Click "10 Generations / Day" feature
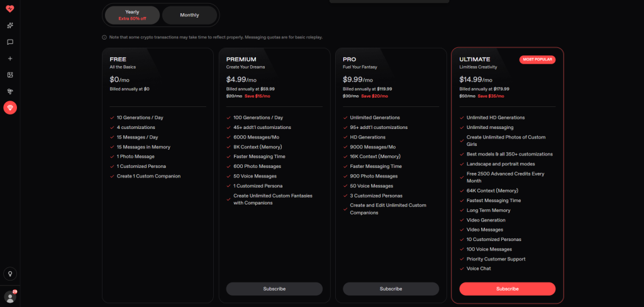Image resolution: width=644 pixels, height=307 pixels. pyautogui.click(x=140, y=118)
